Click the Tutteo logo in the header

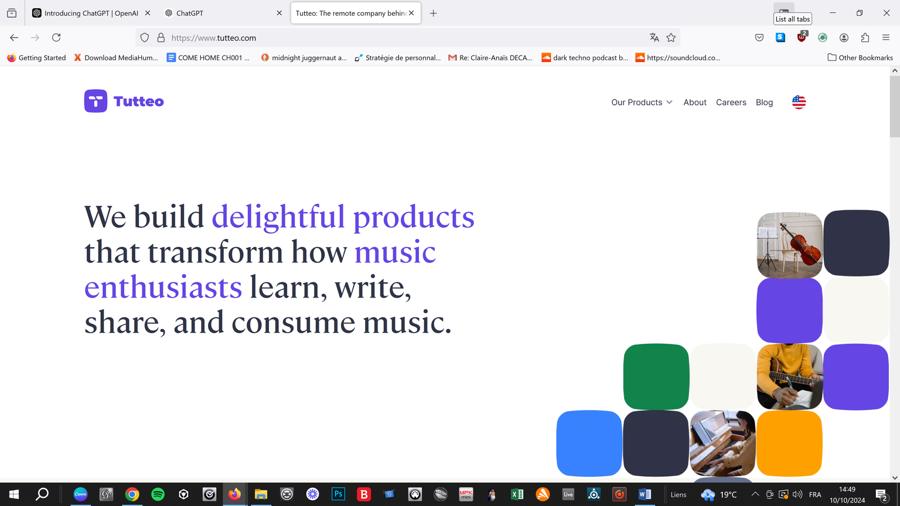pos(124,102)
